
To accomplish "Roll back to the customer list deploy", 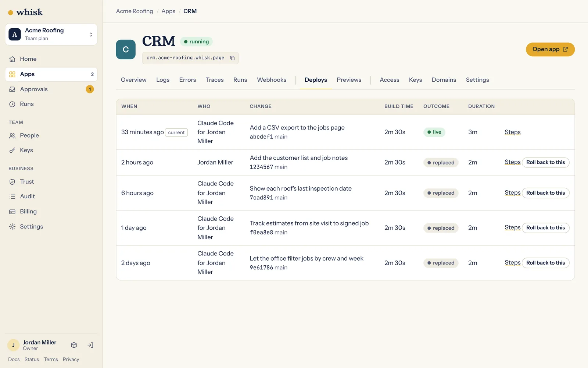I will (545, 162).
